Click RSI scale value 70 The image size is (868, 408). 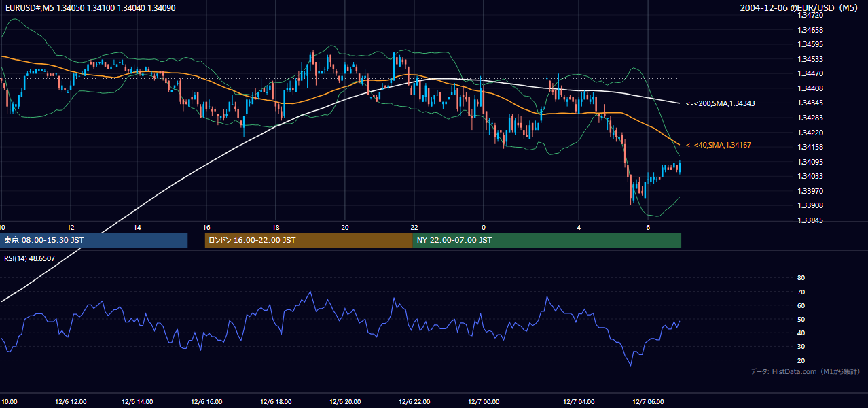coord(801,292)
